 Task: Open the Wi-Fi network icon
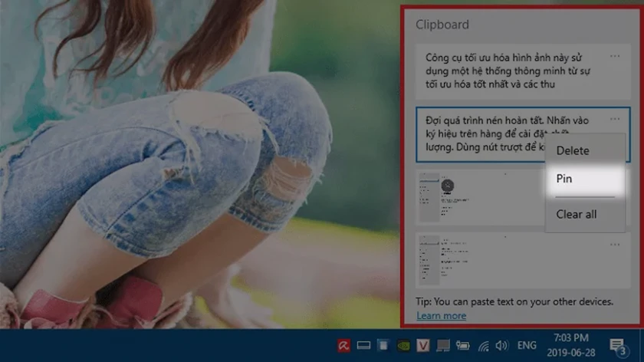click(484, 346)
